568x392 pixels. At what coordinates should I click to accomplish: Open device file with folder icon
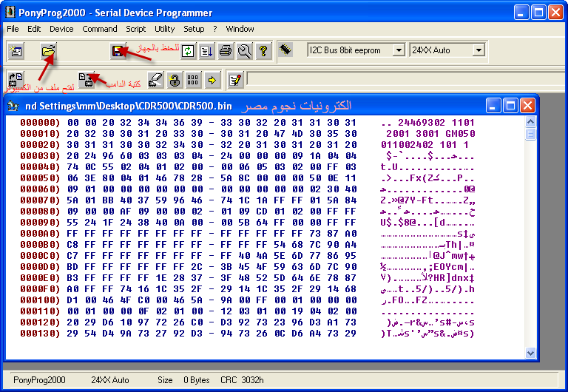tap(48, 51)
